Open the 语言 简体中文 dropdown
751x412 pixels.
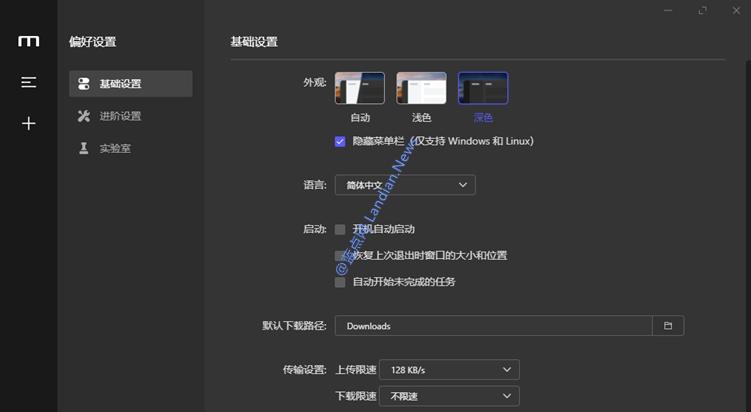pos(405,185)
